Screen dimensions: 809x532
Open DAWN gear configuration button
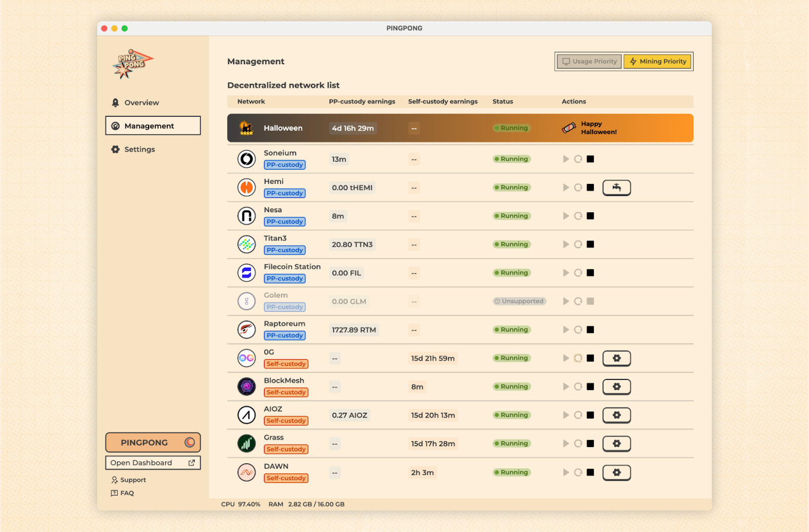[616, 472]
